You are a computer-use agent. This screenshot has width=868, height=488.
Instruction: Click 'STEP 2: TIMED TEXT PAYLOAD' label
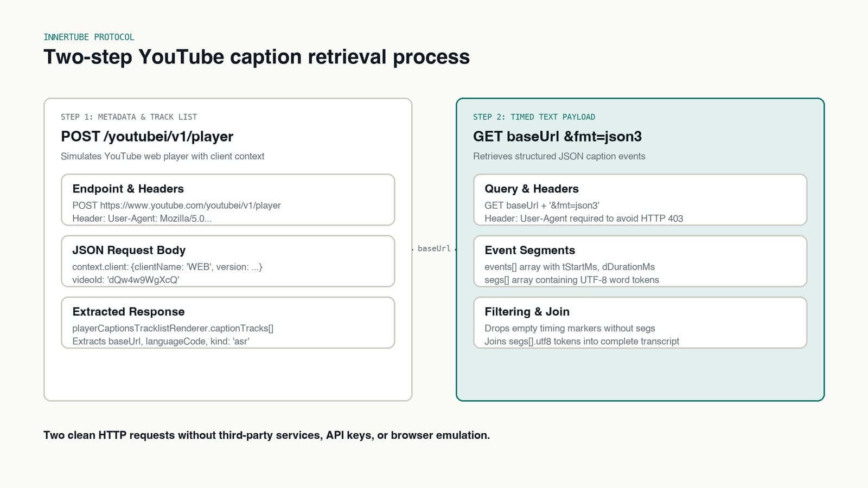tap(534, 117)
